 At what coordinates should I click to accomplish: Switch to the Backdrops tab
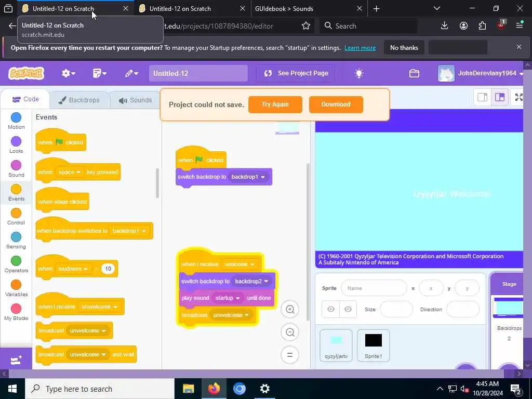pyautogui.click(x=79, y=100)
